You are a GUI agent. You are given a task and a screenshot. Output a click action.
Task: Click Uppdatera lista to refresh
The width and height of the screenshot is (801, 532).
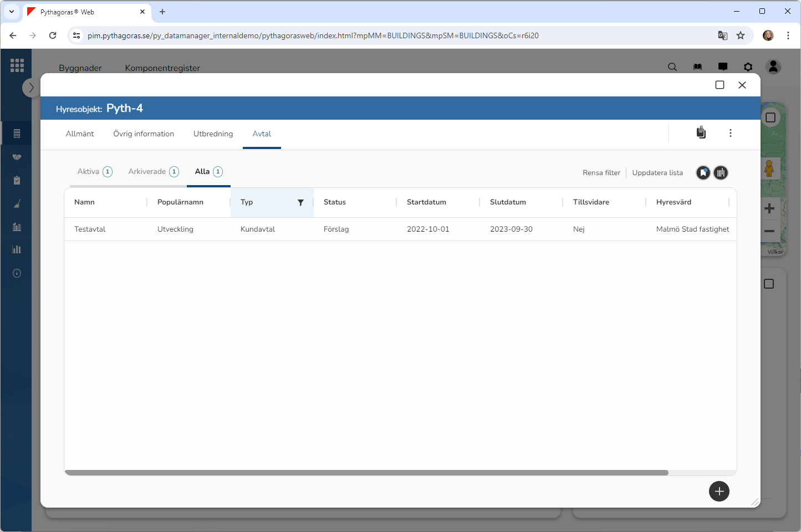(657, 173)
